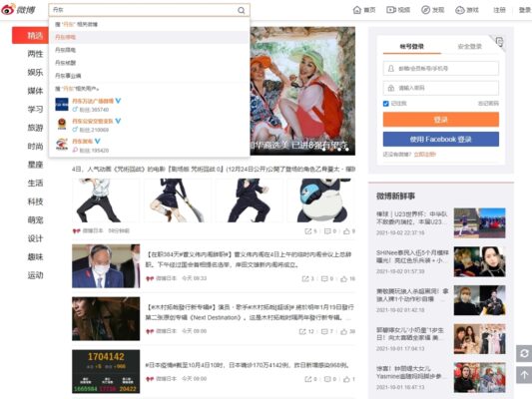Image resolution: width=532 pixels, height=399 pixels.
Task: Click repost icon showing 12 on 木村拓哉 post
Action: click(x=302, y=331)
